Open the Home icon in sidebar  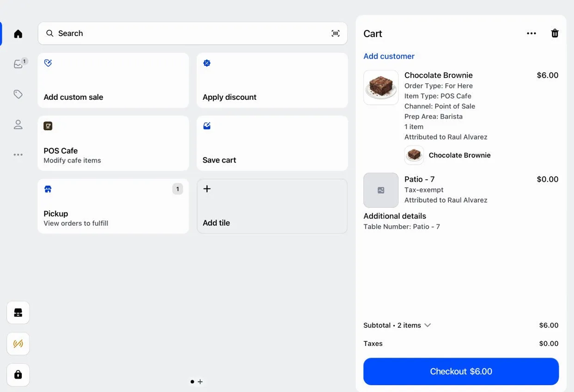[18, 34]
